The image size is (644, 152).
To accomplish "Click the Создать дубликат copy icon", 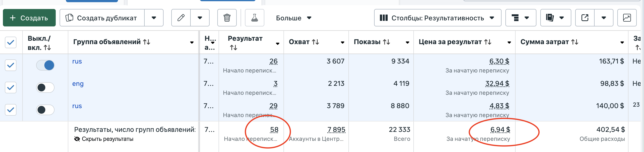I will pos(70,18).
